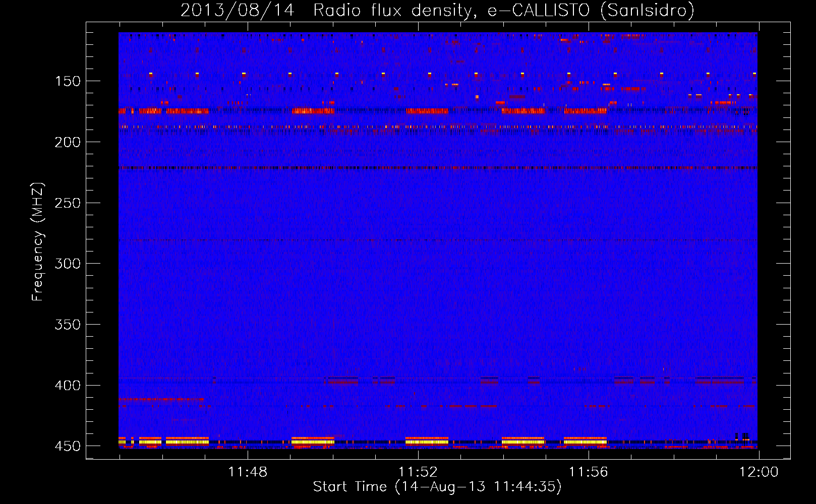The height and width of the screenshot is (504, 816).
Task: Click the plot title "Radio flux density, e-CALLISTO (SanIsidro)"
Action: click(504, 10)
